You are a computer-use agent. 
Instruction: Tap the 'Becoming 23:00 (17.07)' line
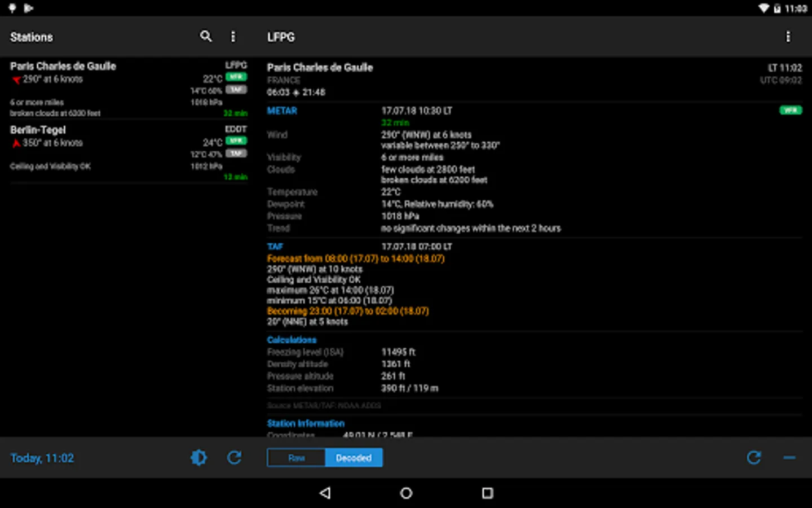tap(348, 311)
